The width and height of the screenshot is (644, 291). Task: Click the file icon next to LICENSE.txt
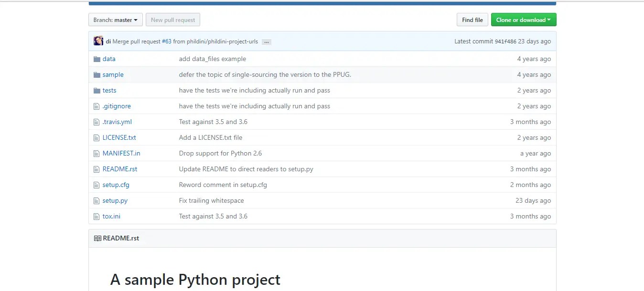coord(97,137)
